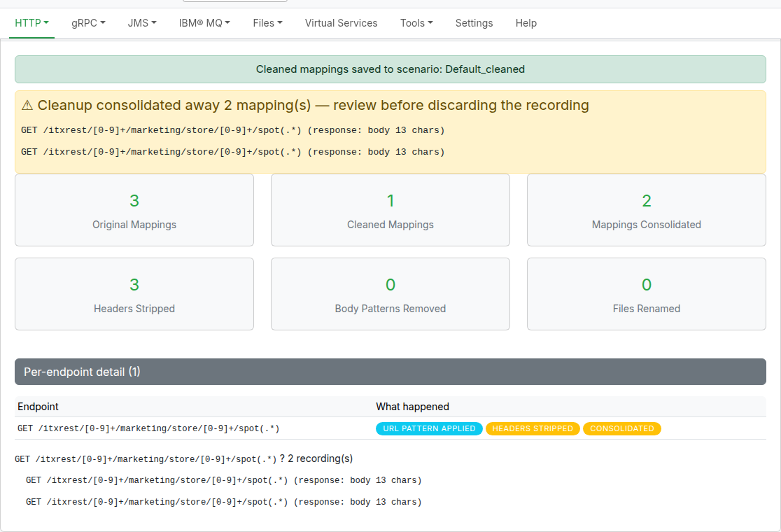Click the CONSOLIDATED badge
The height and width of the screenshot is (532, 781).
tap(621, 428)
